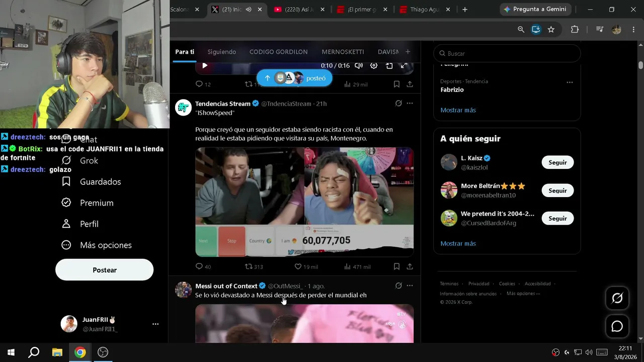Open OBS Studio from the taskbar
Image resolution: width=644 pixels, height=362 pixels.
[x=103, y=352]
